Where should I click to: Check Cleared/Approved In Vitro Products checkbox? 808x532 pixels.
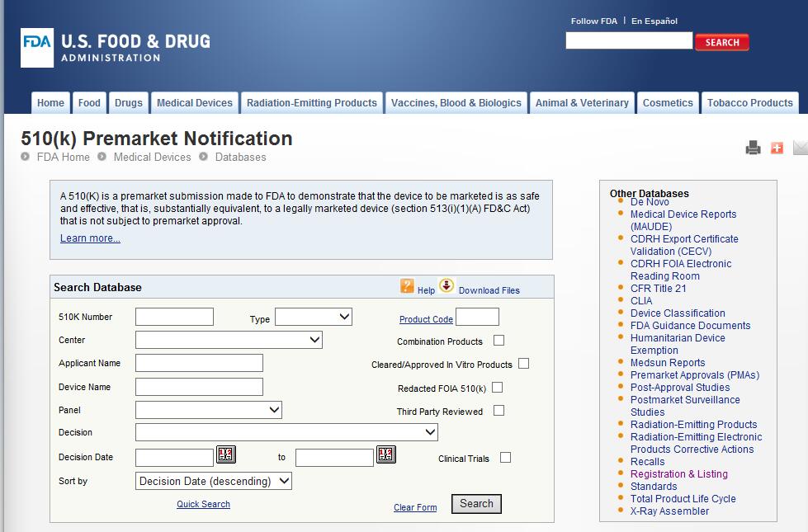pyautogui.click(x=523, y=364)
